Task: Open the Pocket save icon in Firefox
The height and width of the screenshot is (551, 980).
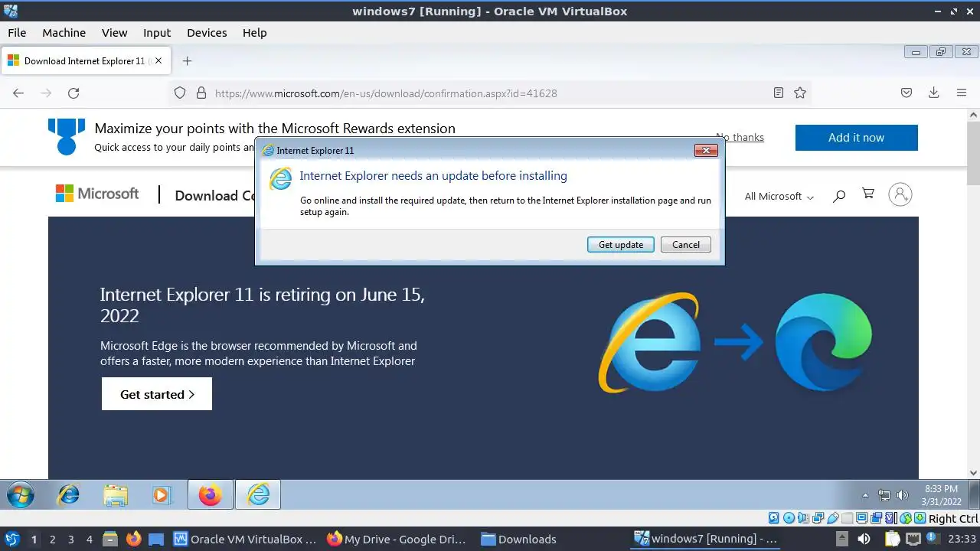Action: 906,93
